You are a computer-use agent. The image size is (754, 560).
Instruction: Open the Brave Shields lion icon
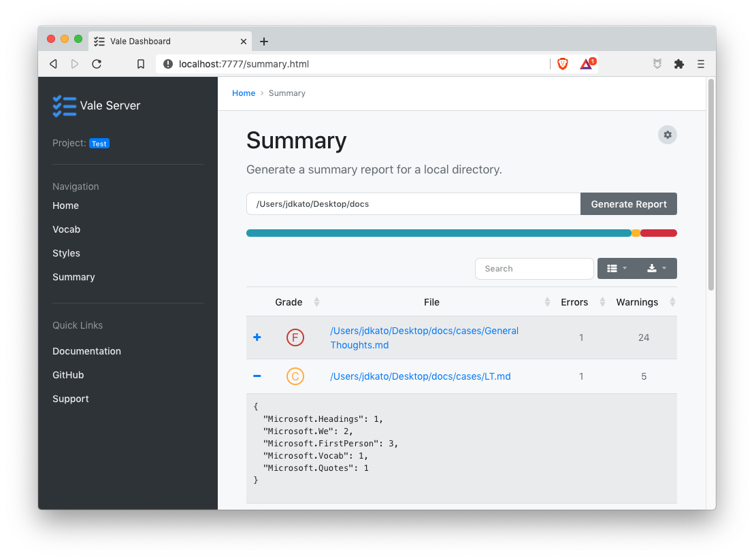563,63
